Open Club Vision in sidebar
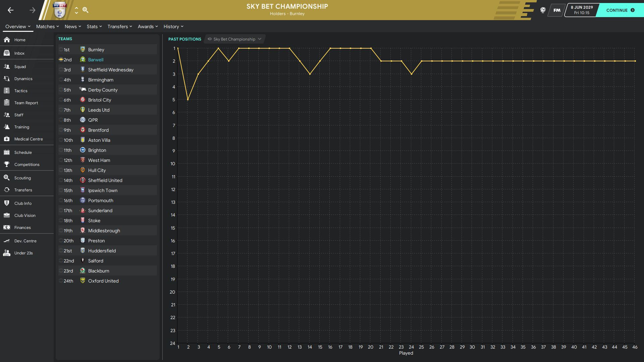The image size is (644, 362). (x=27, y=215)
